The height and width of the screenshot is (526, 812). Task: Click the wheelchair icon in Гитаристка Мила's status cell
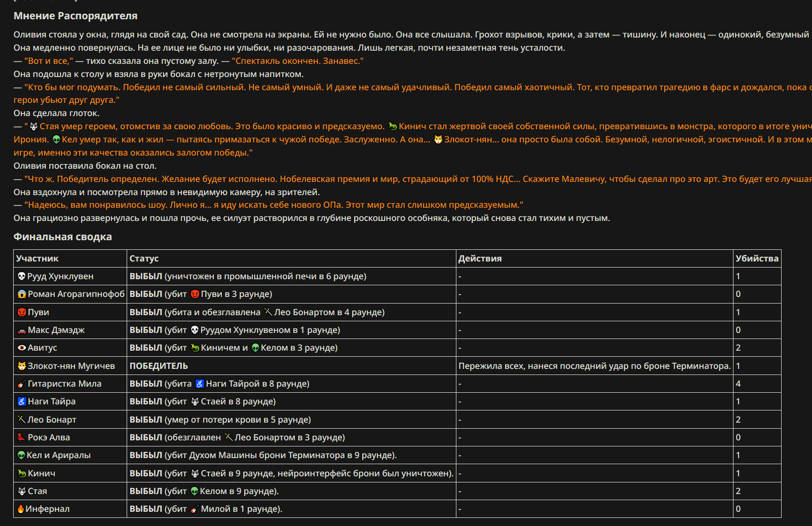(x=200, y=384)
